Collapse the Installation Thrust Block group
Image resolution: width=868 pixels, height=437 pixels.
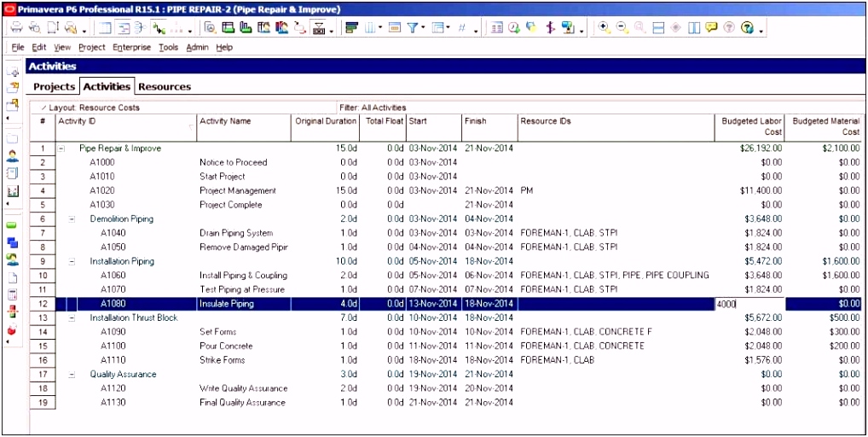[x=72, y=318]
